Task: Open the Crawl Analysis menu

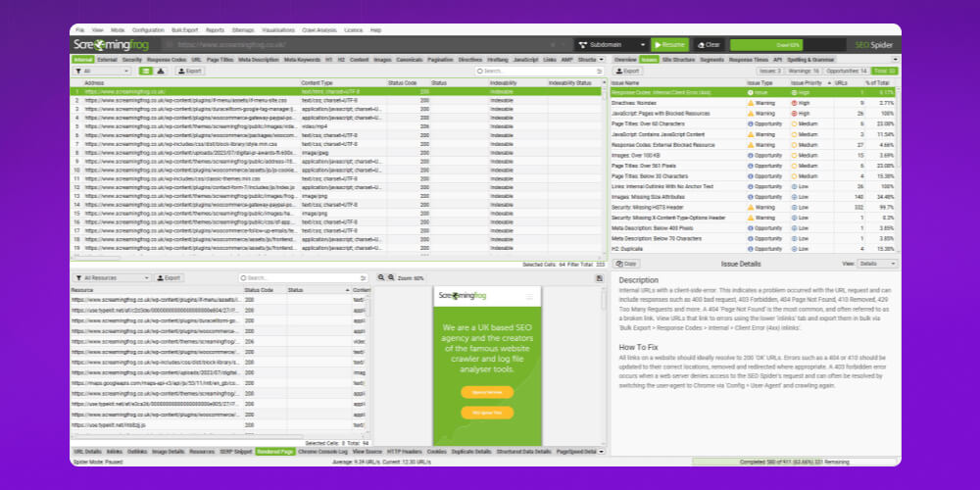Action: point(319,30)
